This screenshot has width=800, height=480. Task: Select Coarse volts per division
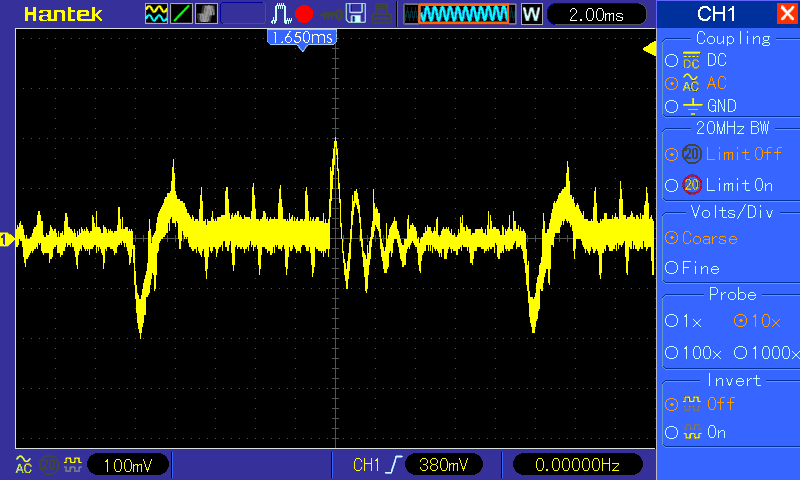click(702, 238)
